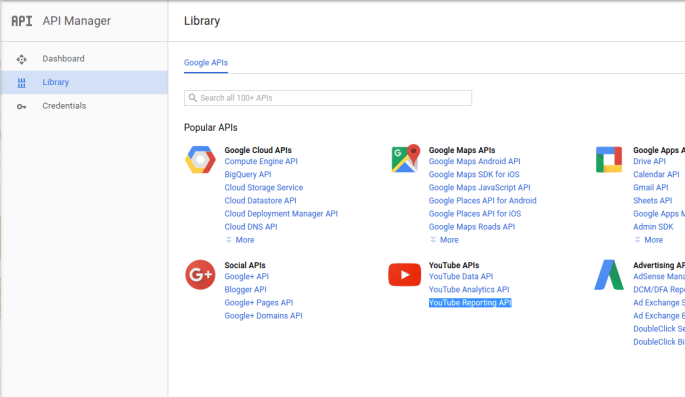The height and width of the screenshot is (397, 685).
Task: Click the Google+ red circle logo
Action: [200, 275]
